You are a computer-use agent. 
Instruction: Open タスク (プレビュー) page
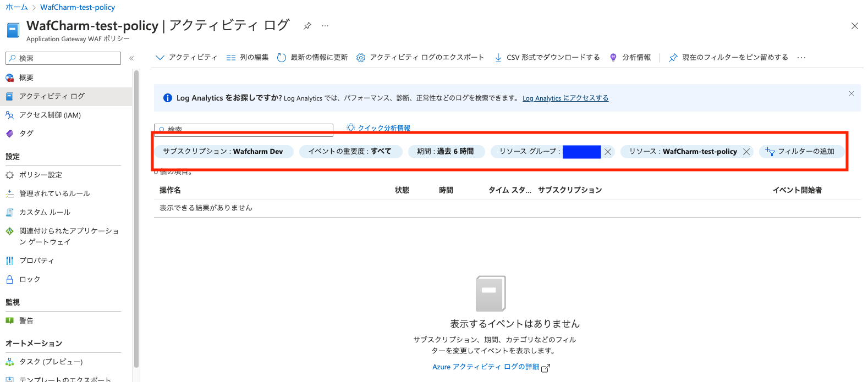coord(66,362)
